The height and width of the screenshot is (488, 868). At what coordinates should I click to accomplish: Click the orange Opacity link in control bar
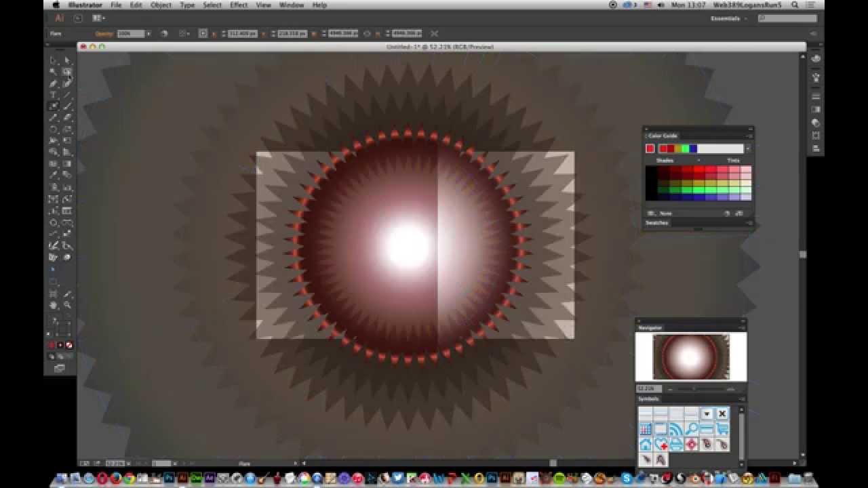pos(104,33)
